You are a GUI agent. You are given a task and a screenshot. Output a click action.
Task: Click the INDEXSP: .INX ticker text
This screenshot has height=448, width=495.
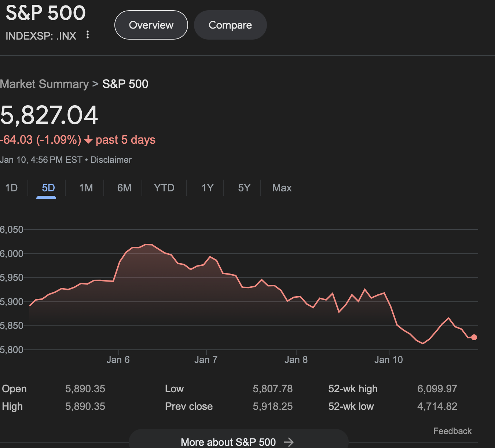(x=41, y=36)
